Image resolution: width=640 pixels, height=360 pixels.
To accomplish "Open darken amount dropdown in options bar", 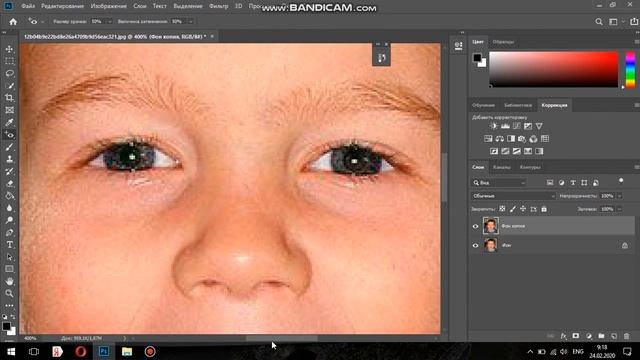I will pos(190,22).
